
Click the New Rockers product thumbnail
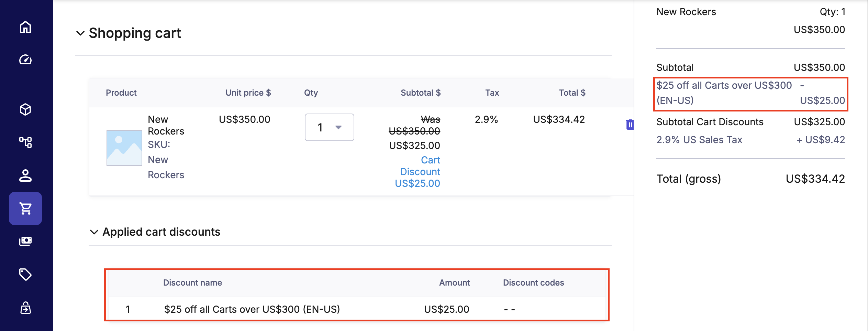pos(124,148)
